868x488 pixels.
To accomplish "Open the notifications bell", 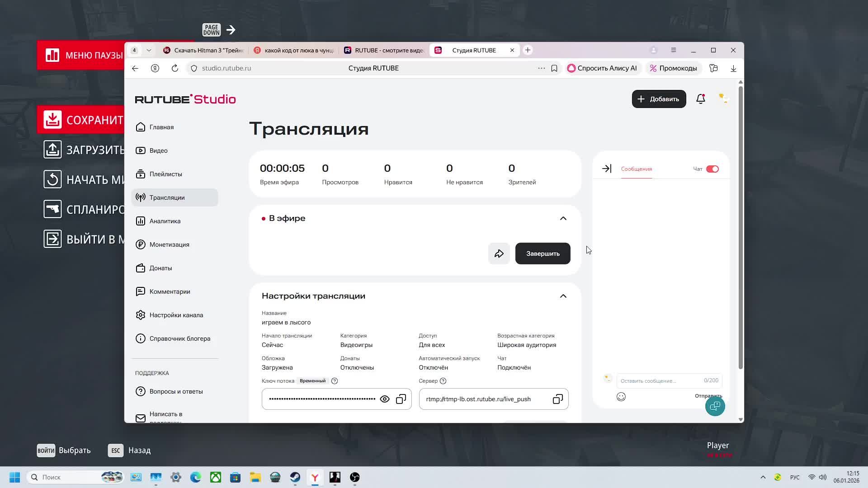I will [700, 99].
